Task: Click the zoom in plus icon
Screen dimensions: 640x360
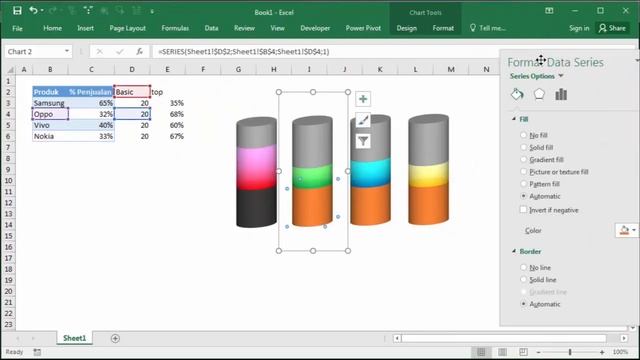Action: (602, 352)
